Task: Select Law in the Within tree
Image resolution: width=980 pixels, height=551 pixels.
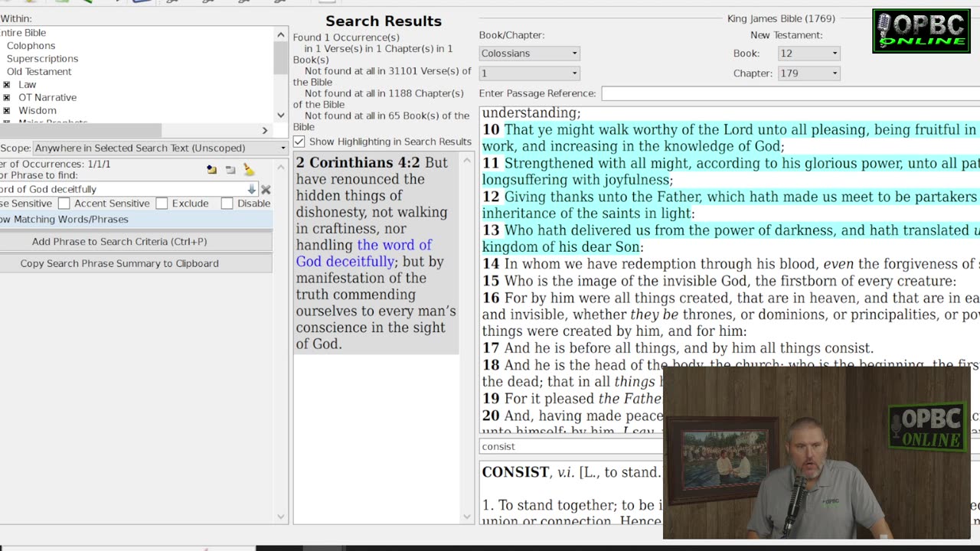Action: [x=28, y=85]
